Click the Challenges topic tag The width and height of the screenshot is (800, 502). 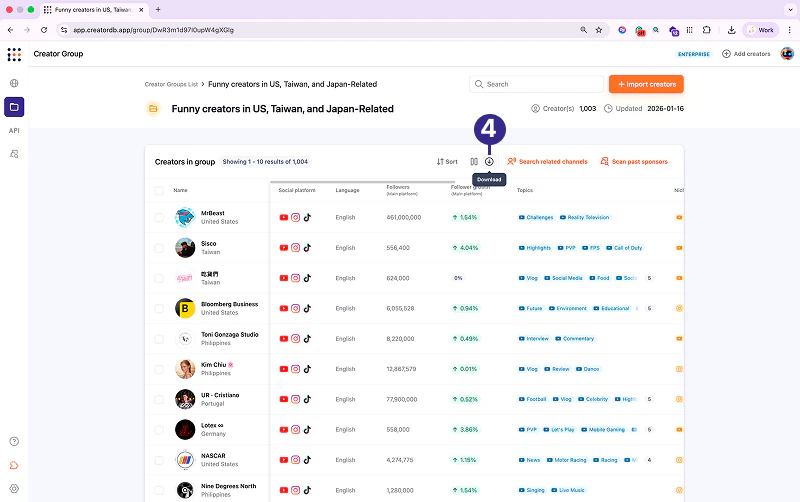pyautogui.click(x=536, y=217)
